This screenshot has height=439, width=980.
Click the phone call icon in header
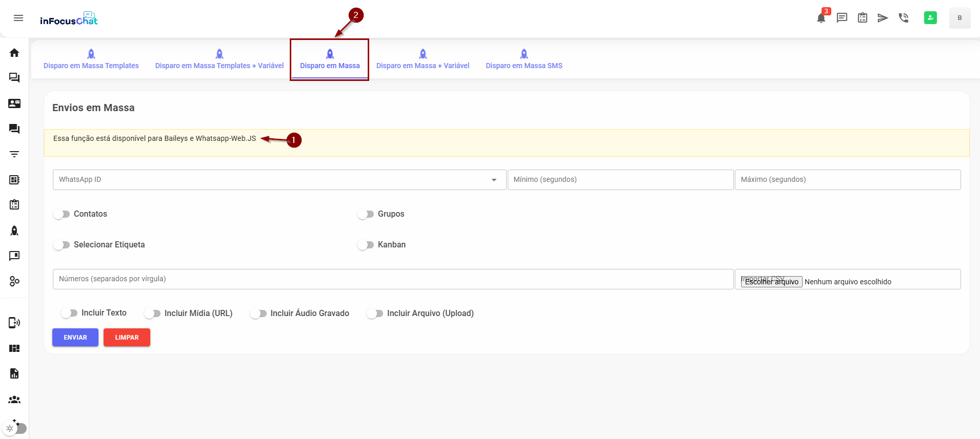click(904, 18)
